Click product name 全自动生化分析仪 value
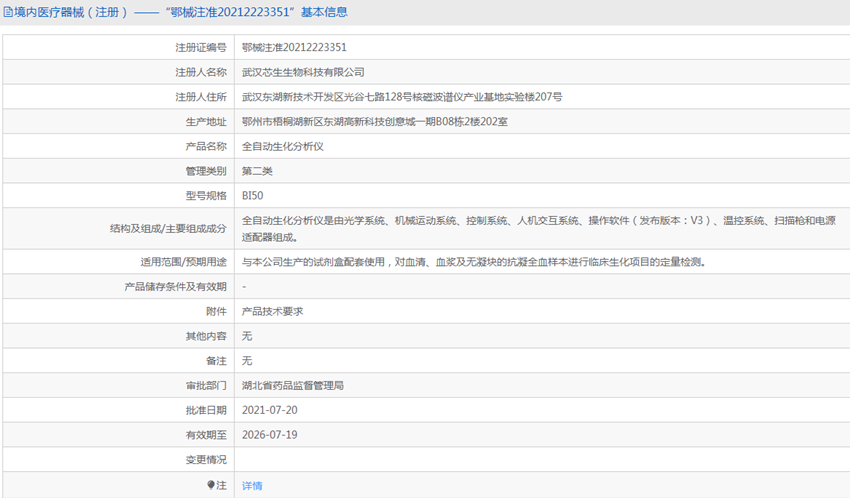This screenshot has height=498, width=850. 283,146
